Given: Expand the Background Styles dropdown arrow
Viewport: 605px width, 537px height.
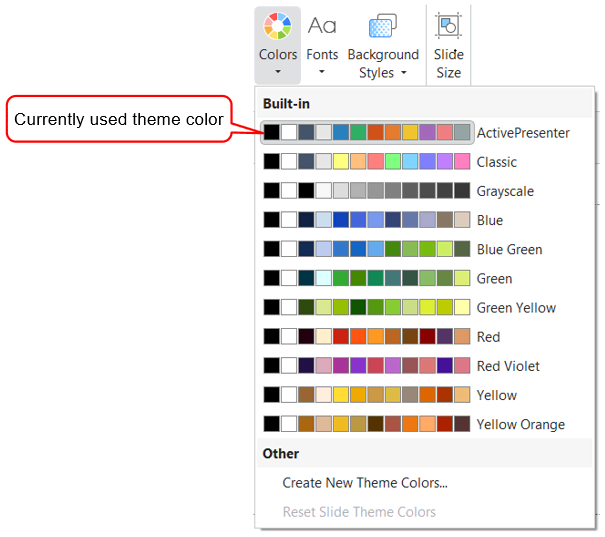Looking at the screenshot, I should click(404, 73).
